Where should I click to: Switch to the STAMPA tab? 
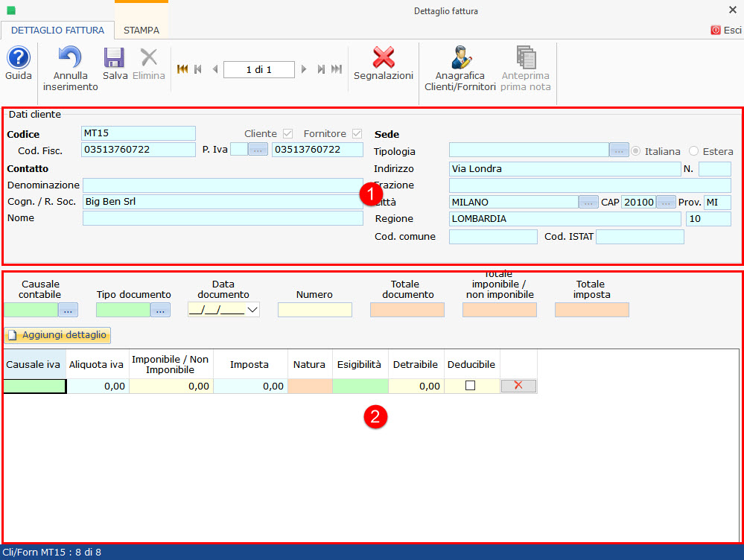[x=142, y=31]
